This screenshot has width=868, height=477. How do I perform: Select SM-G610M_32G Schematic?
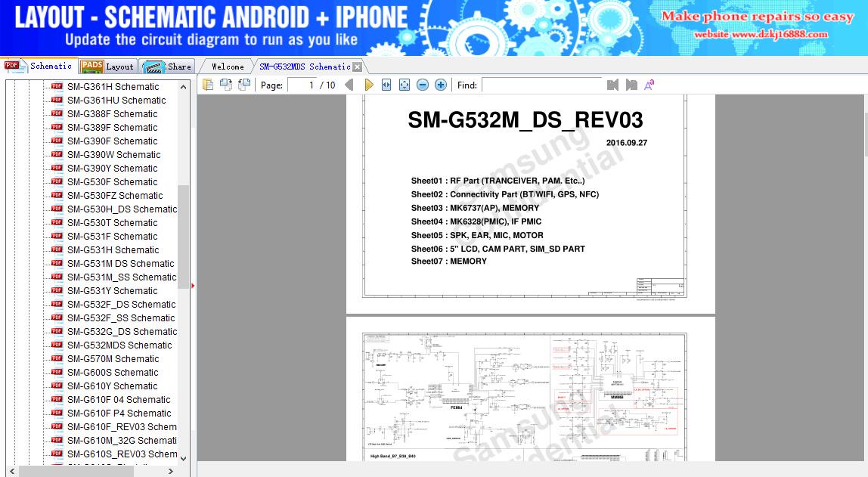coord(122,441)
